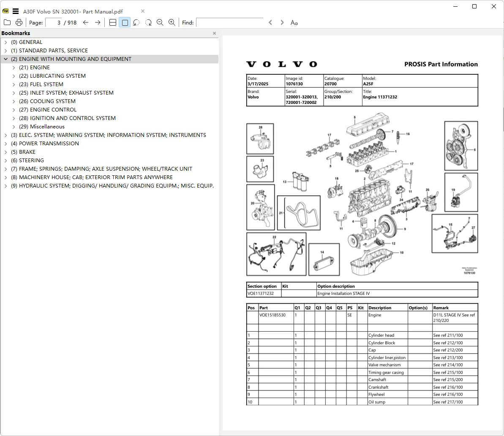Open the (26) COOLING SYSTEM bookmark
Viewport: 504px width, 436px height.
point(47,101)
